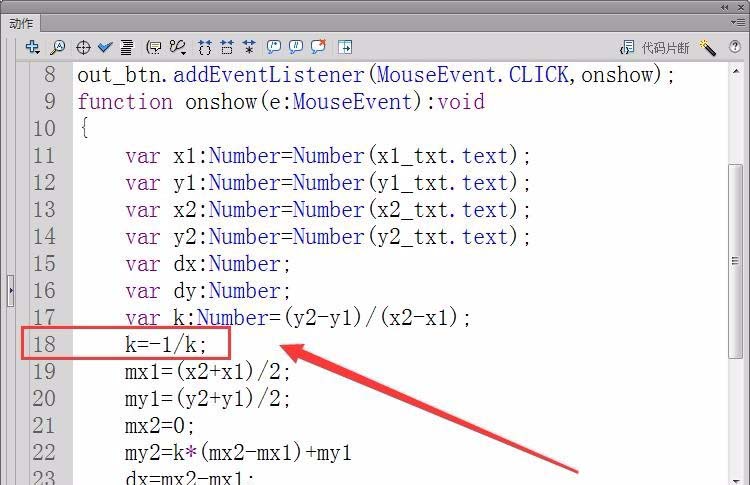Click line number 8 in the gutter
750x485 pixels.
click(49, 75)
